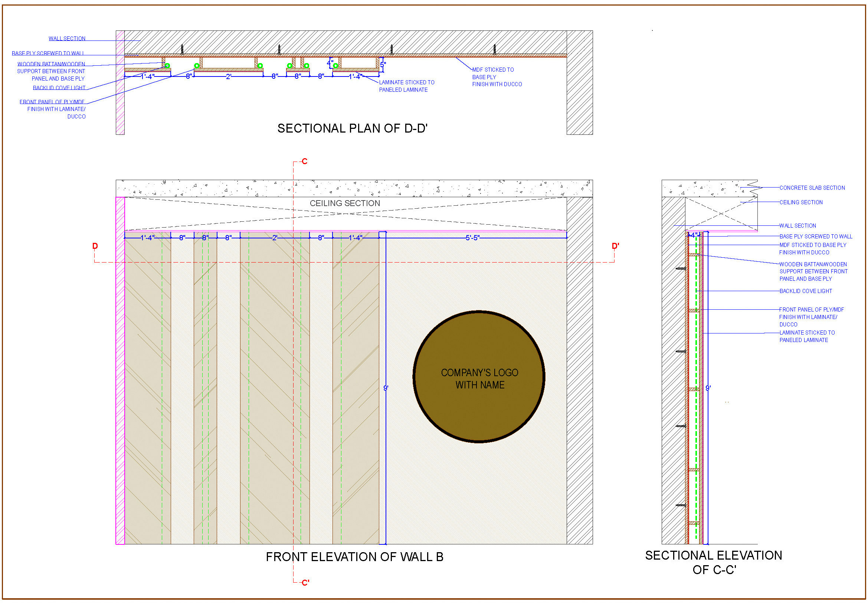
Task: Click the "FRONT ELEVATION OF WALL B" title
Action: tap(355, 557)
